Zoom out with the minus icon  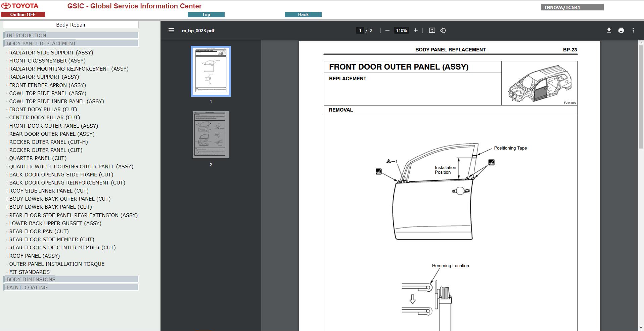tap(387, 30)
